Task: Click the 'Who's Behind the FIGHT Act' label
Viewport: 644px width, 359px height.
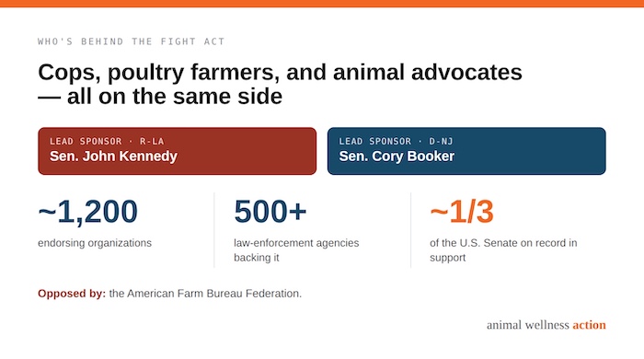Action: point(131,41)
